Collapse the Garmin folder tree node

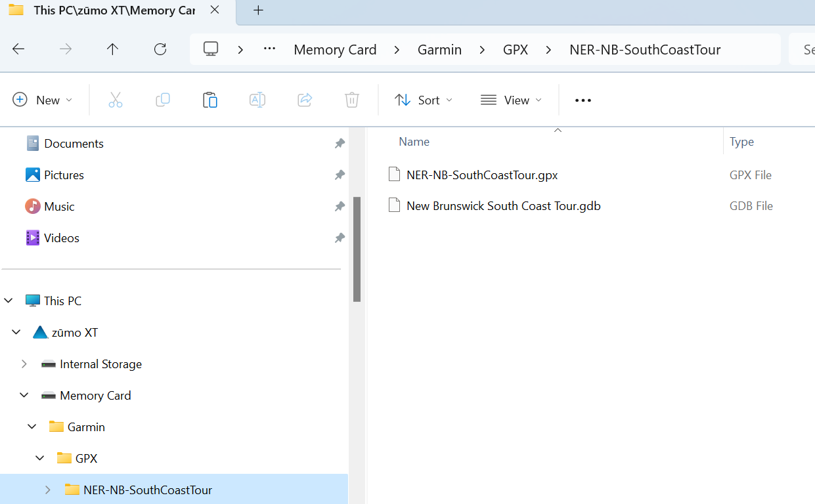32,427
